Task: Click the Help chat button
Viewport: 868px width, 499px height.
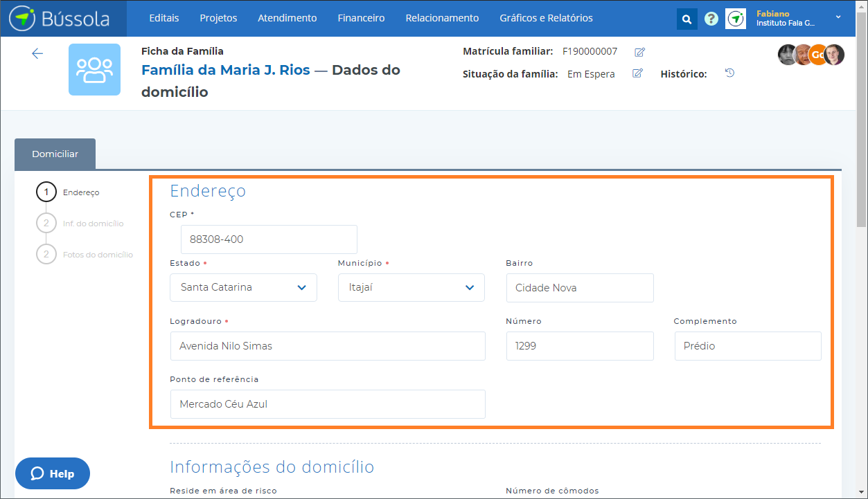Action: [x=53, y=474]
